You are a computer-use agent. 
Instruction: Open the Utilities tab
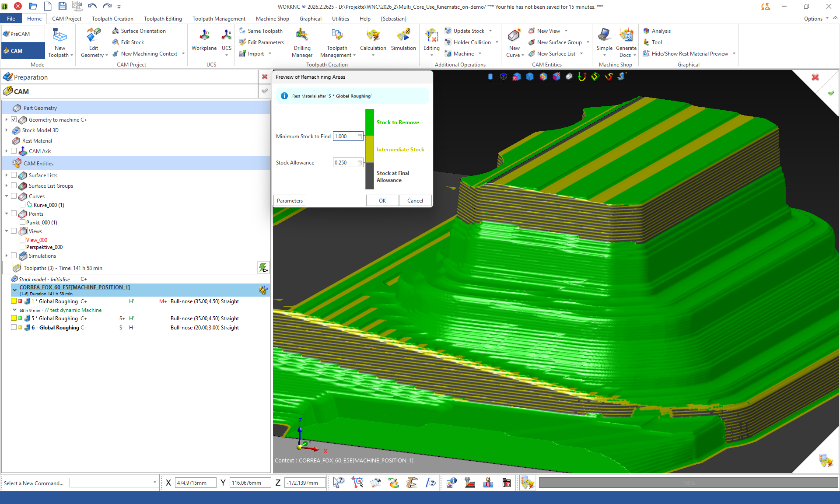(x=340, y=19)
